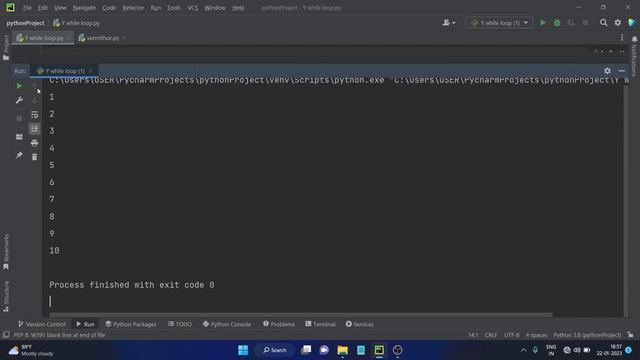Click line separator CRLF in status bar

(x=491, y=335)
